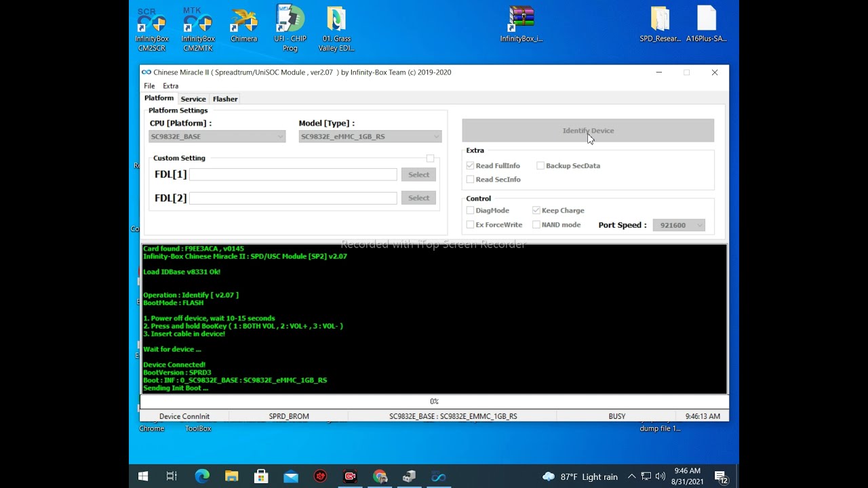Open the File menu
Image resolution: width=868 pixels, height=488 pixels.
tap(149, 86)
